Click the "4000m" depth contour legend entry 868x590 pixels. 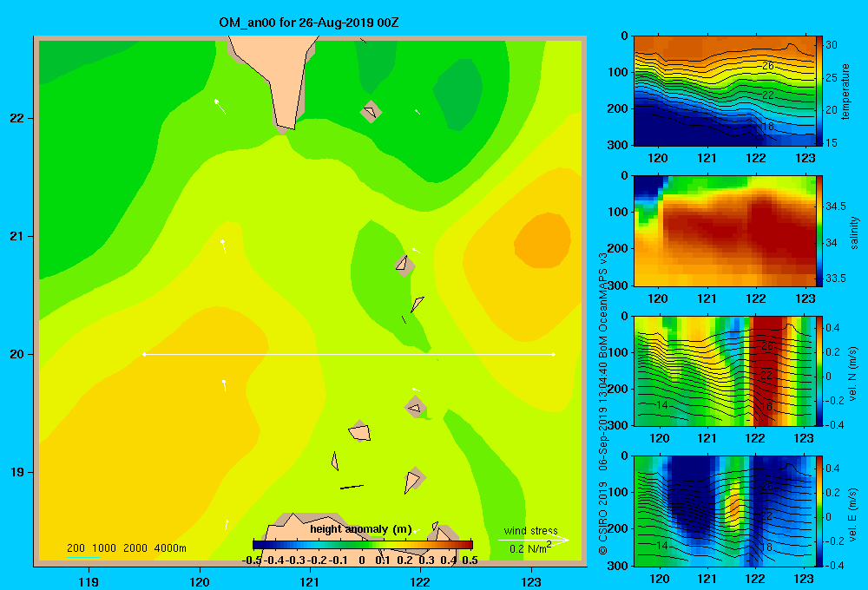coord(170,548)
